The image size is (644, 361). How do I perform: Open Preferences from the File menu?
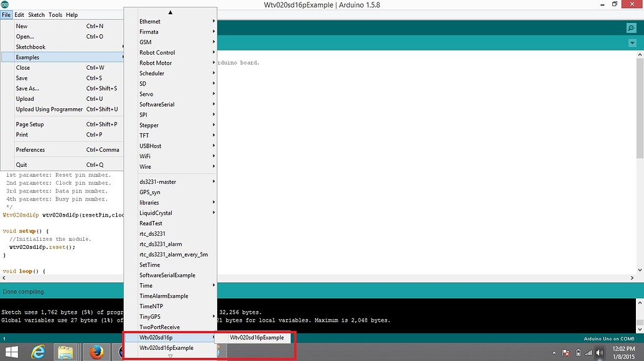30,149
